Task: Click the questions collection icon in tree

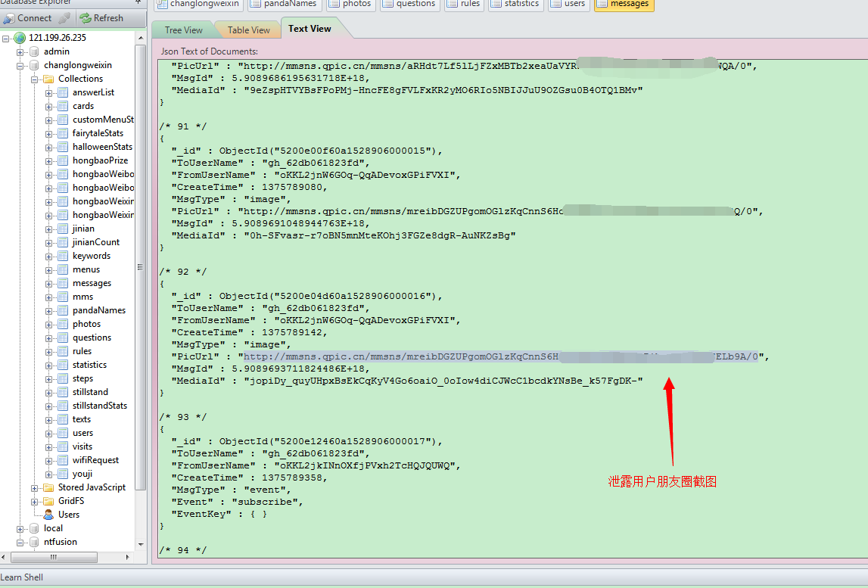Action: (x=63, y=338)
